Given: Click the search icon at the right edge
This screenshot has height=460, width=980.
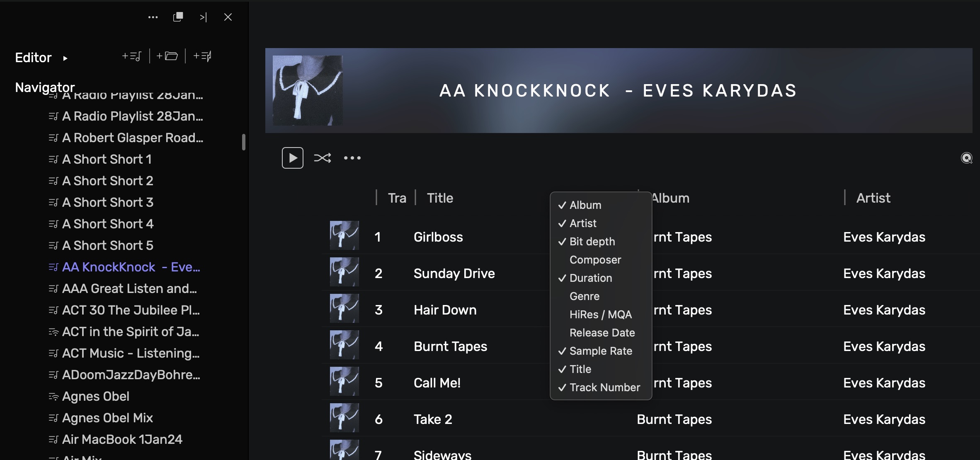Looking at the screenshot, I should coord(966,158).
